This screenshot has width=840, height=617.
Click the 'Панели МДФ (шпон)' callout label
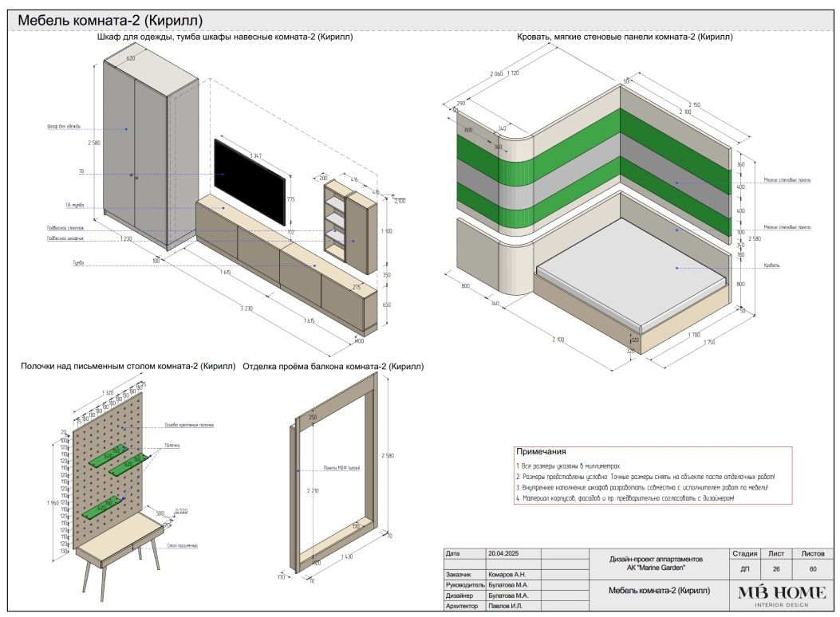[x=341, y=468]
